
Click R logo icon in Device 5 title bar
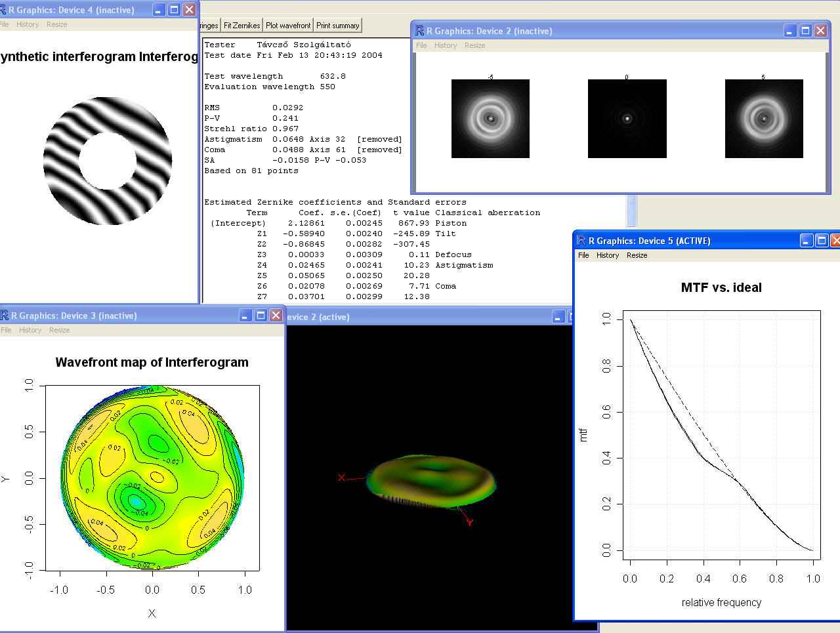point(581,241)
